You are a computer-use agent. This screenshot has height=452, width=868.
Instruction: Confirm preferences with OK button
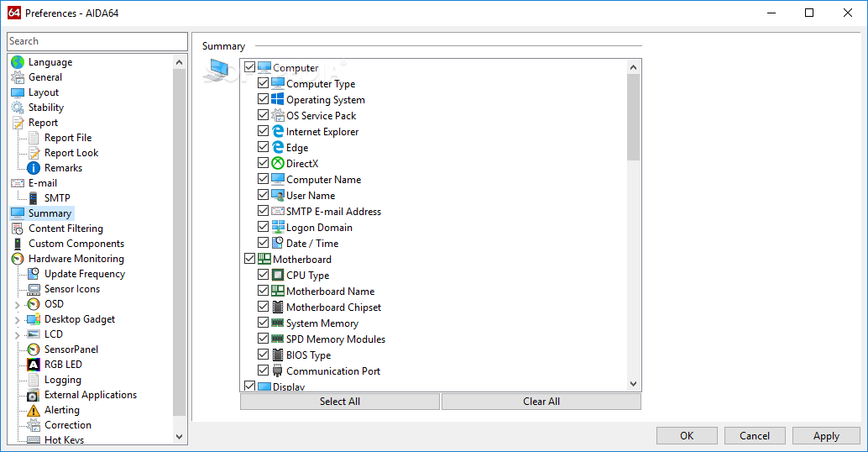[687, 436]
